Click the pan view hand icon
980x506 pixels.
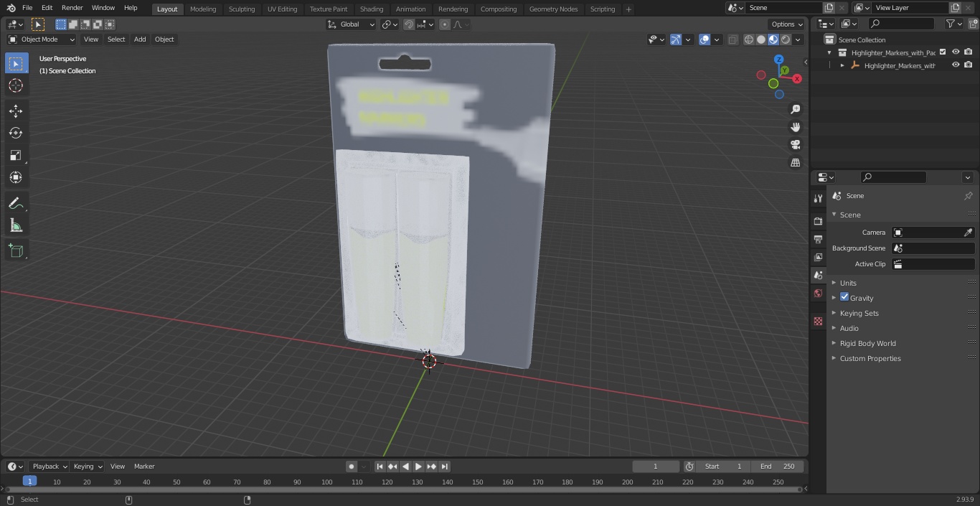coord(795,127)
